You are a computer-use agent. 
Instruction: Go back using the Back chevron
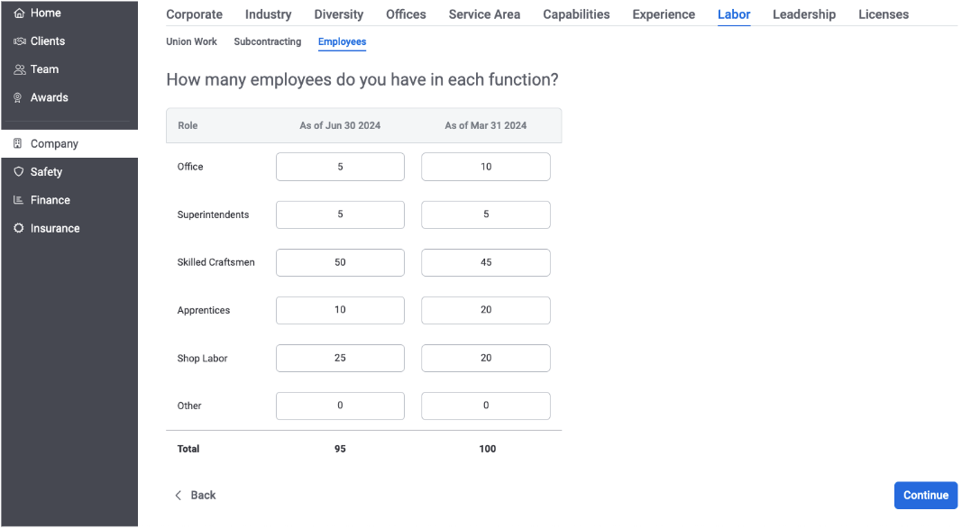[179, 495]
